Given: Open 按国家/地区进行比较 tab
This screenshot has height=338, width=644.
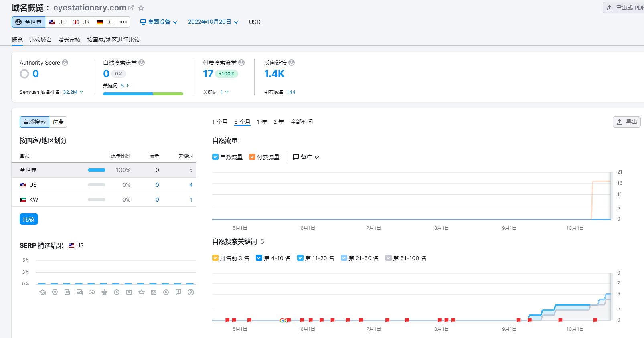Looking at the screenshot, I should [113, 40].
